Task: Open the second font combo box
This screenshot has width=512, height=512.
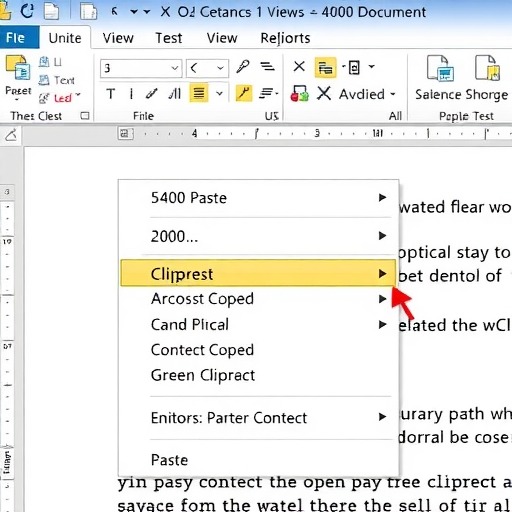Action: pyautogui.click(x=207, y=68)
